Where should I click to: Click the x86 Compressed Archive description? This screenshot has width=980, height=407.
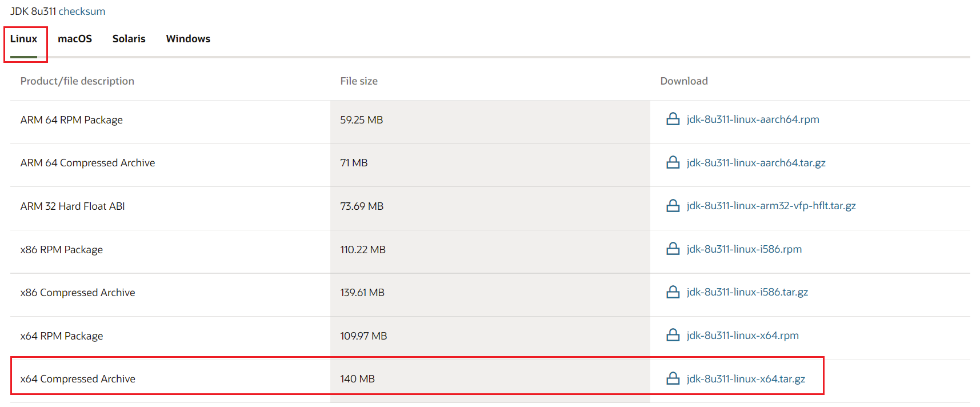click(78, 293)
